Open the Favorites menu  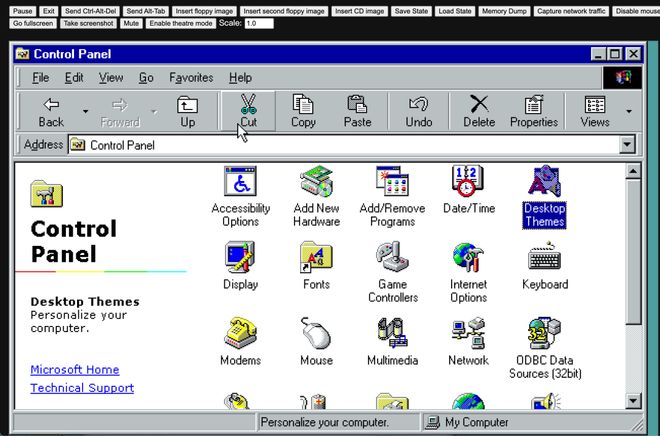pos(190,77)
